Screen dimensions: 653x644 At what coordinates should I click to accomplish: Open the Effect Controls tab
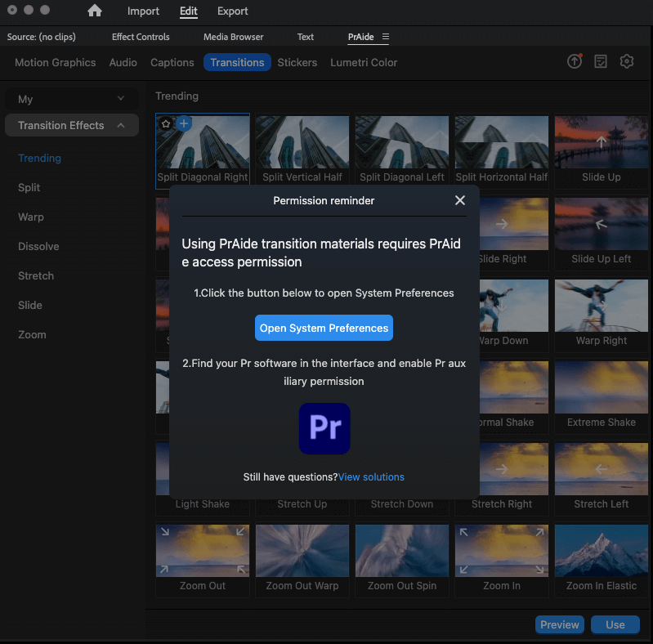point(141,37)
